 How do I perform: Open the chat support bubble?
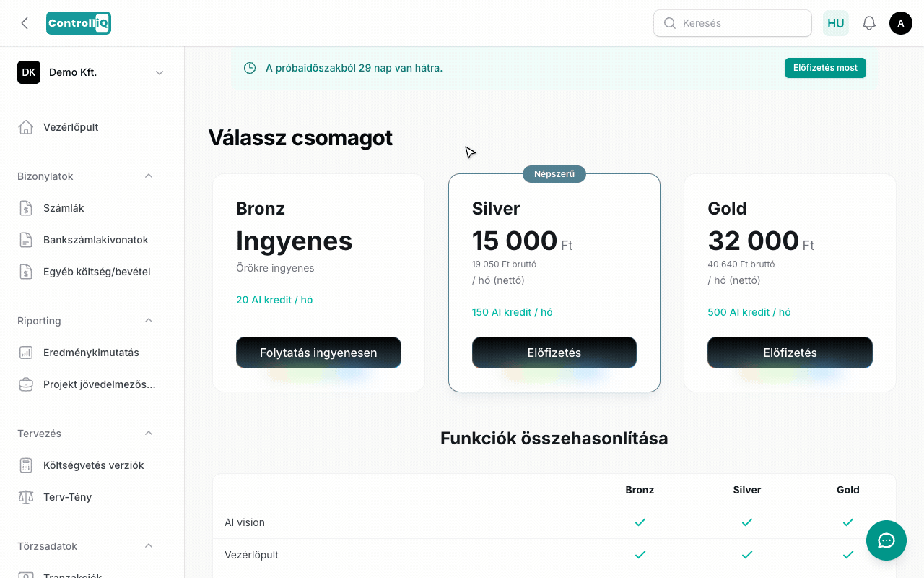click(x=886, y=540)
